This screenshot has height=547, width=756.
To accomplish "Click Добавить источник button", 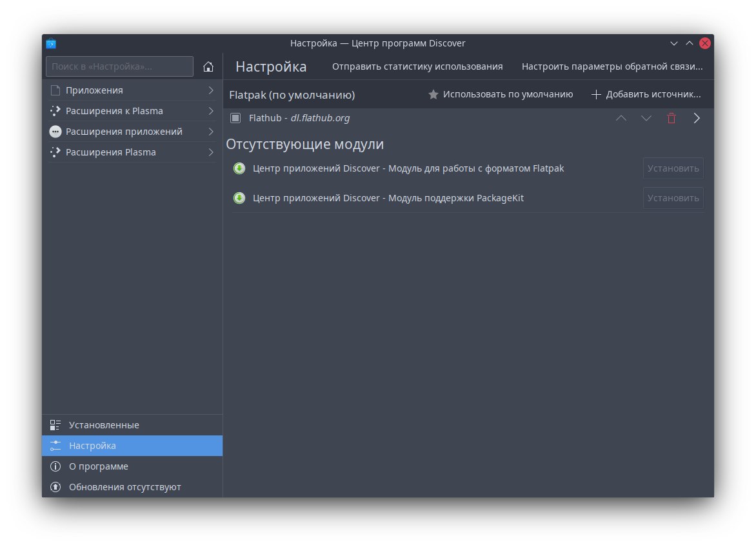I will 646,94.
